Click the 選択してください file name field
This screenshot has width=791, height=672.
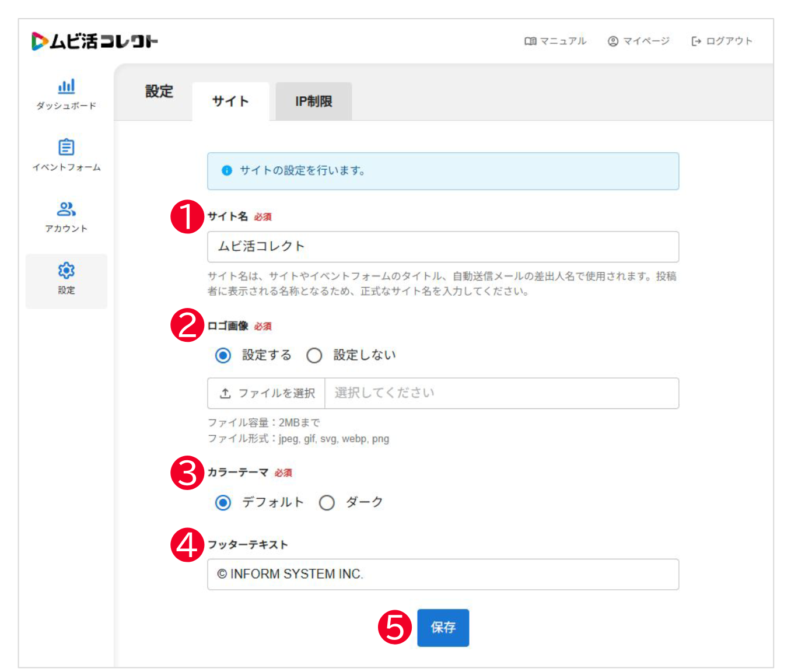502,393
